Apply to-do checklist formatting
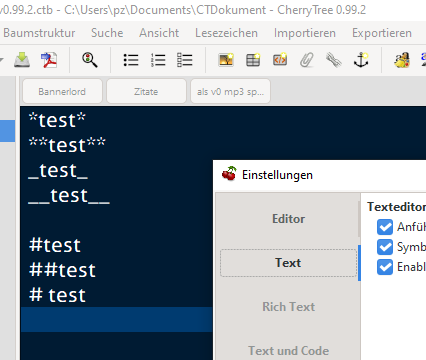This screenshot has width=426, height=360. point(185,60)
